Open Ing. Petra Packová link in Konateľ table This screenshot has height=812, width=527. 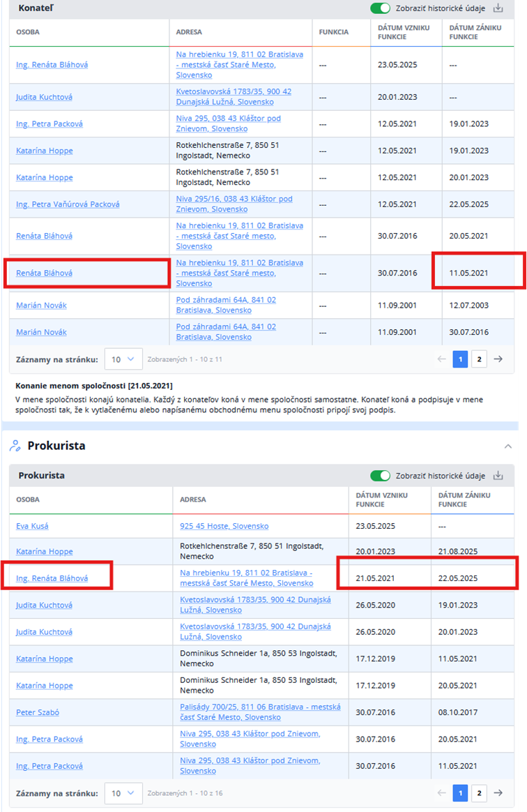pyautogui.click(x=49, y=123)
